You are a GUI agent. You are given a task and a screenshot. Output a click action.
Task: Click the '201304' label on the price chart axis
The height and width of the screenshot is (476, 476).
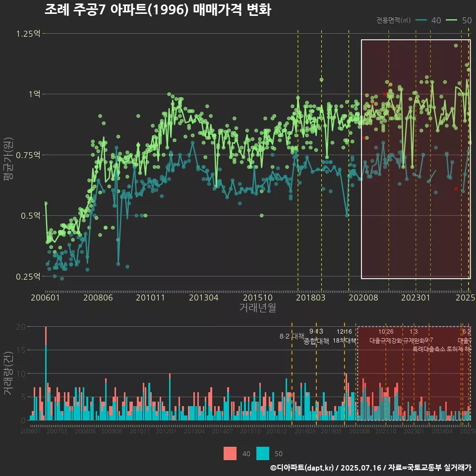click(x=203, y=297)
